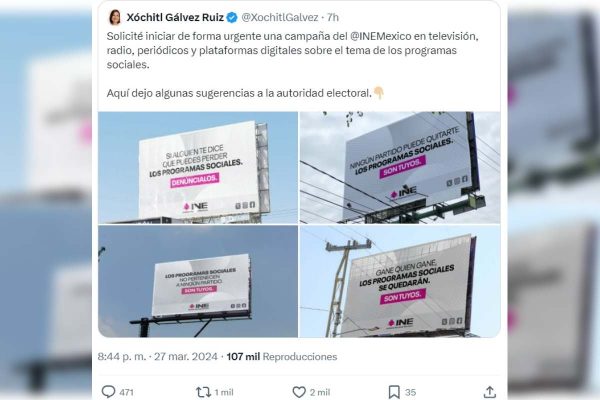600x400 pixels.
Task: Click the blue verified badge
Action: (x=232, y=17)
